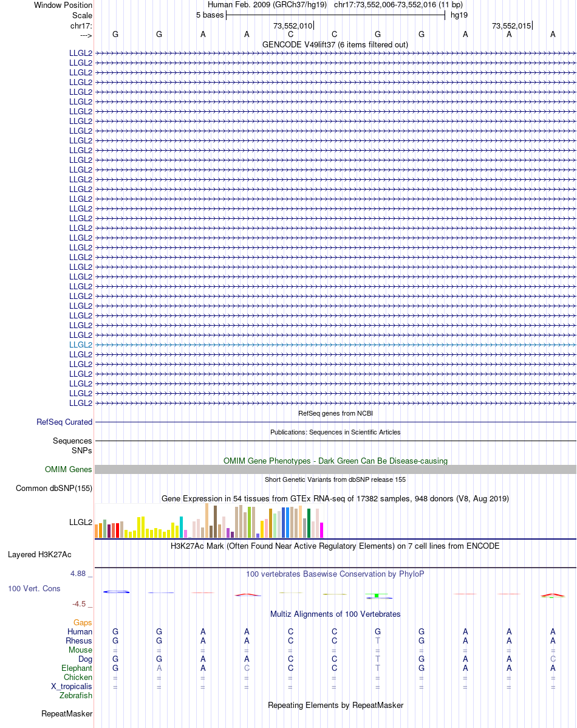The width and height of the screenshot is (577, 728).
Task: Click the GTEx LLGL2 expression bar chart
Action: tap(209, 520)
